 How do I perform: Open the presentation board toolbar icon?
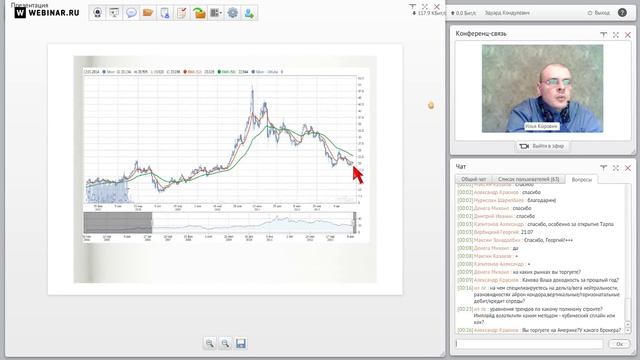click(x=114, y=13)
